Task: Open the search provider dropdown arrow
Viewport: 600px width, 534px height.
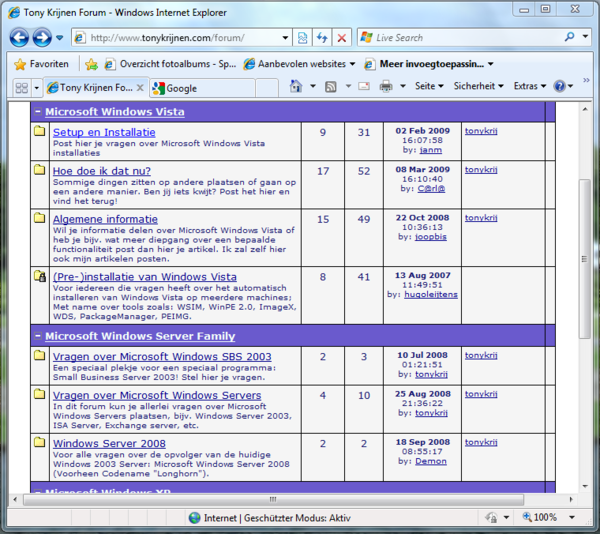Action: tap(585, 37)
